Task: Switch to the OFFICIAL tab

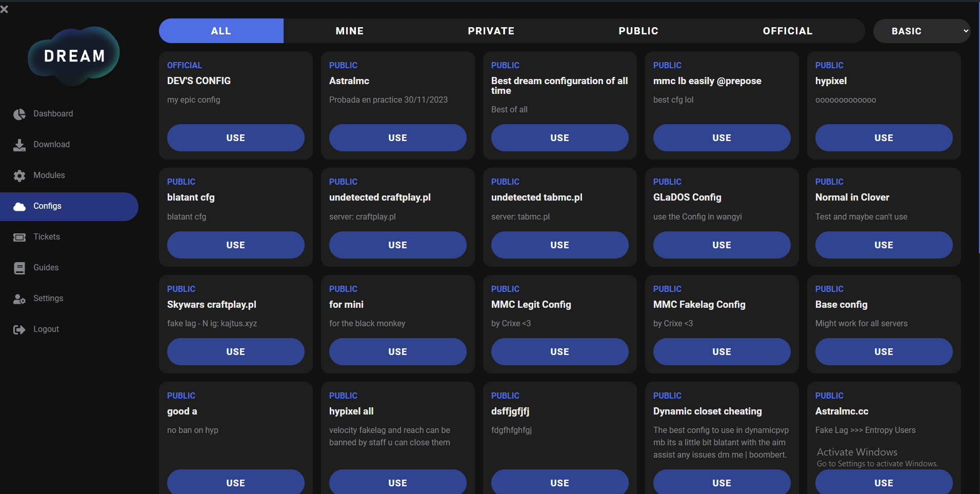Action: tap(787, 31)
